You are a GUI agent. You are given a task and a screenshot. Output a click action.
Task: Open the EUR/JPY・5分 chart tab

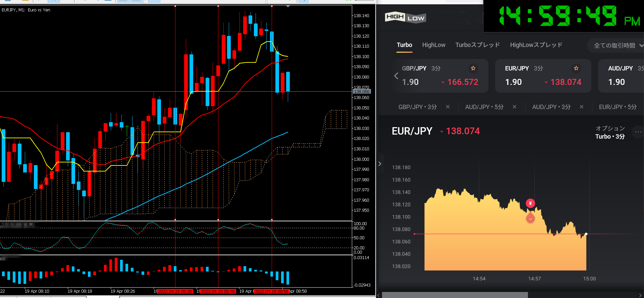pos(618,107)
